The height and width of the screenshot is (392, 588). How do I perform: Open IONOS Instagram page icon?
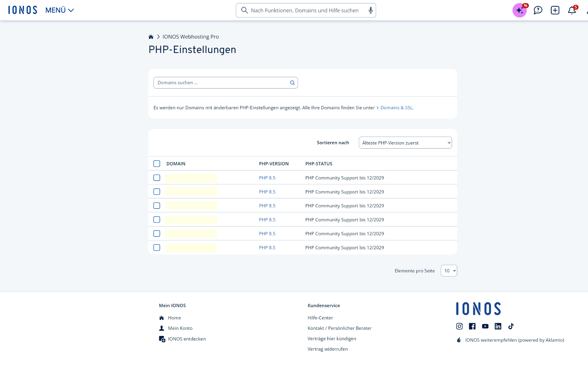[459, 326]
